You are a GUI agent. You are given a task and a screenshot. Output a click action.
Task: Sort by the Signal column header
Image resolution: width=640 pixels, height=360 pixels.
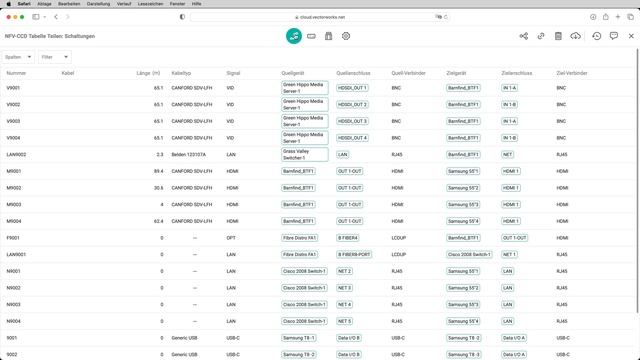(x=233, y=73)
